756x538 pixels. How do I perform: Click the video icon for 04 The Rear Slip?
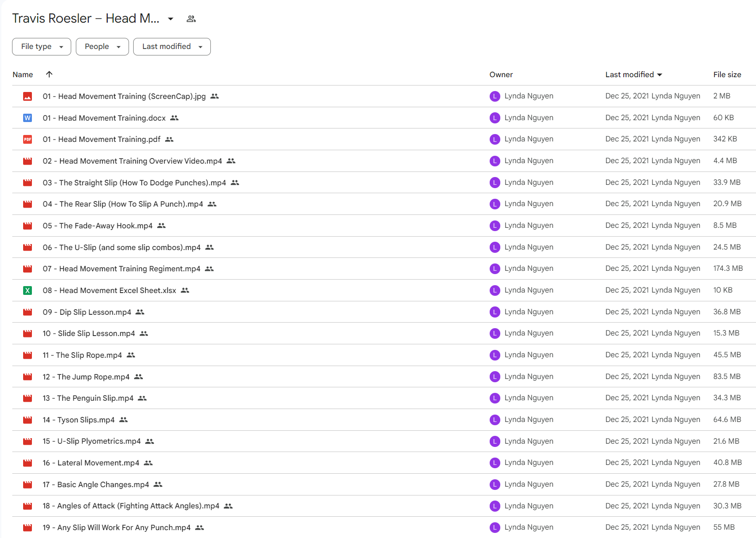pyautogui.click(x=28, y=204)
